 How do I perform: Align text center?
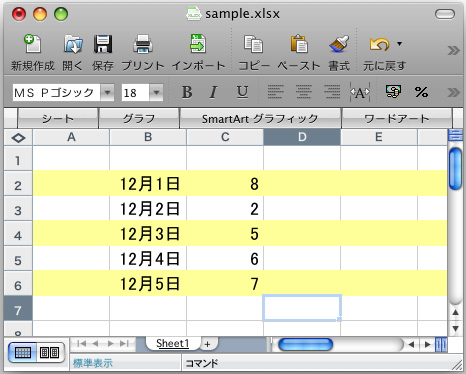pos(304,92)
